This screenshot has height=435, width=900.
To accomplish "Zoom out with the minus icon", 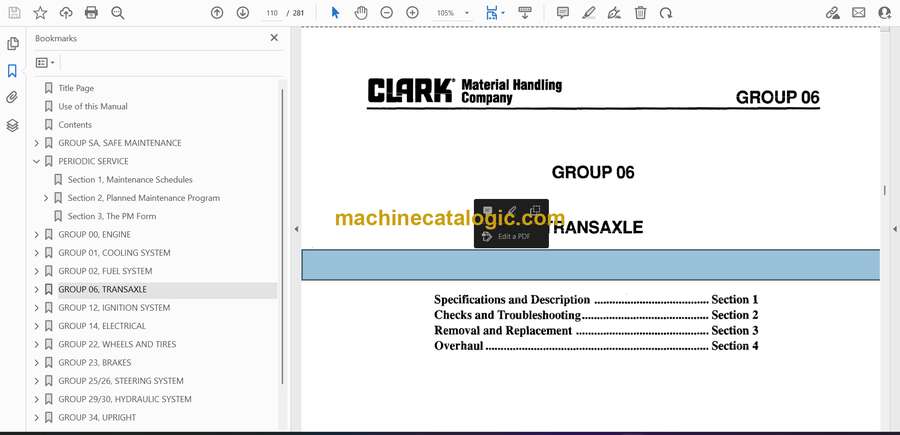I will [387, 13].
